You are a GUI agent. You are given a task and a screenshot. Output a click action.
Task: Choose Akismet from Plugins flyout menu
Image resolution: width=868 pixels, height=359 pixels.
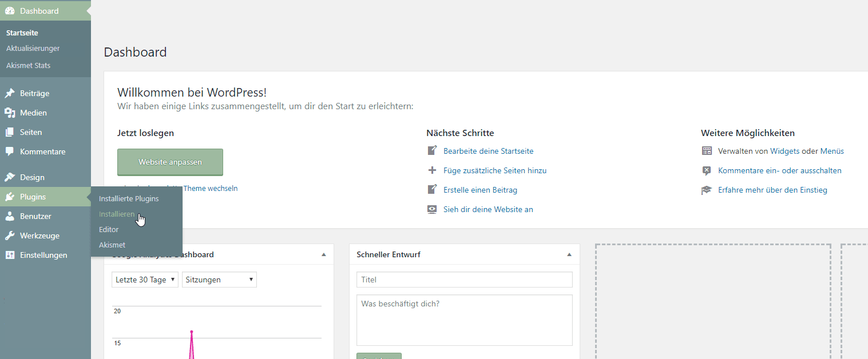(x=112, y=245)
